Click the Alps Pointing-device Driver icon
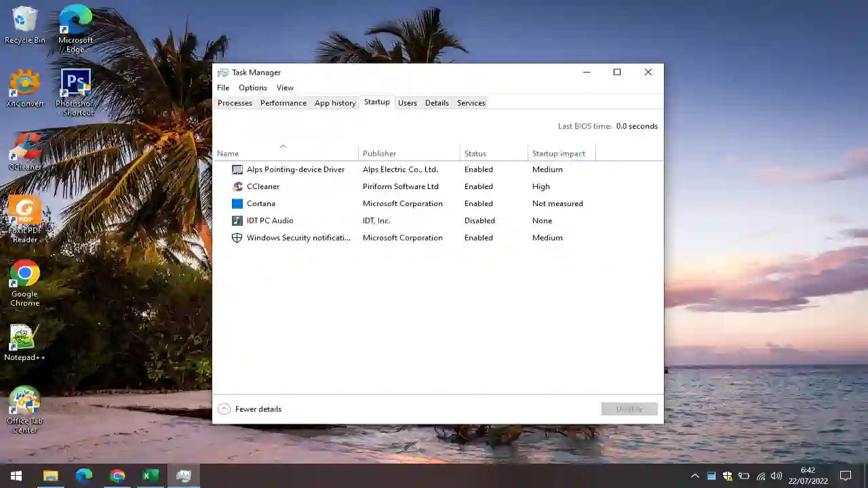 point(237,169)
